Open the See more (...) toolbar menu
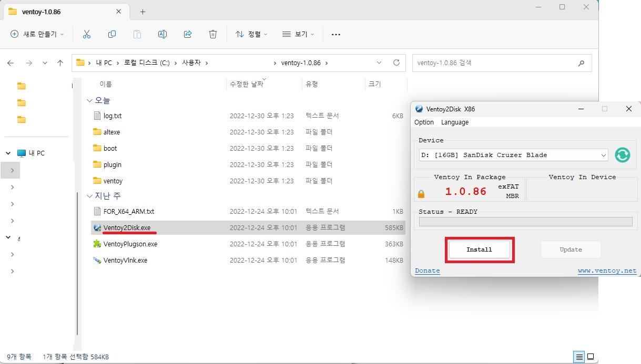This screenshot has width=641, height=364. [336, 34]
